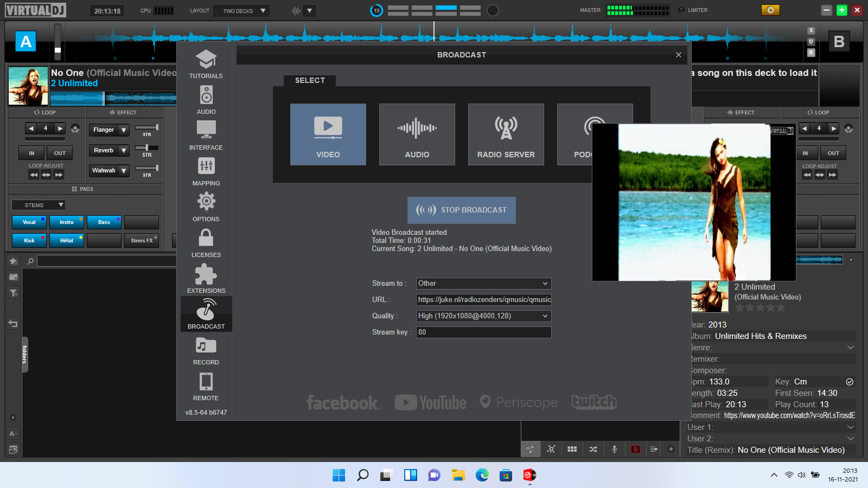Open the filter folder icon in browser sidebar
868x488 pixels.
tap(14, 293)
